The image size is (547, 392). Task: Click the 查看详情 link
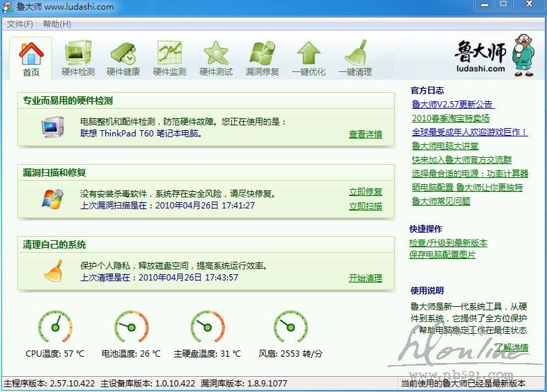pos(365,134)
